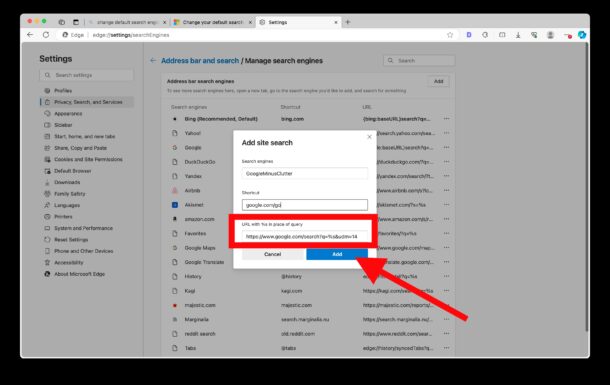Screen dimensions: 610x385
Task: Open Phone and Other Devices section
Action: coord(87,251)
